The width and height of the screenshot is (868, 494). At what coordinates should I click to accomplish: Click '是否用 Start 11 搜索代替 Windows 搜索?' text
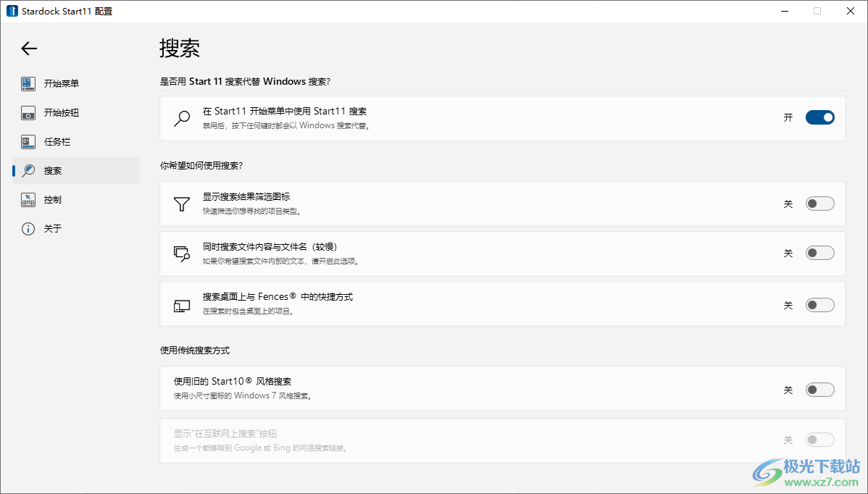pyautogui.click(x=245, y=82)
